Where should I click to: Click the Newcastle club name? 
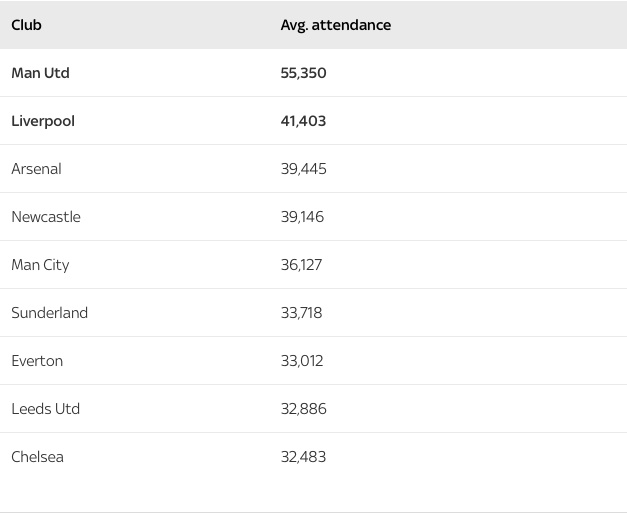[46, 217]
